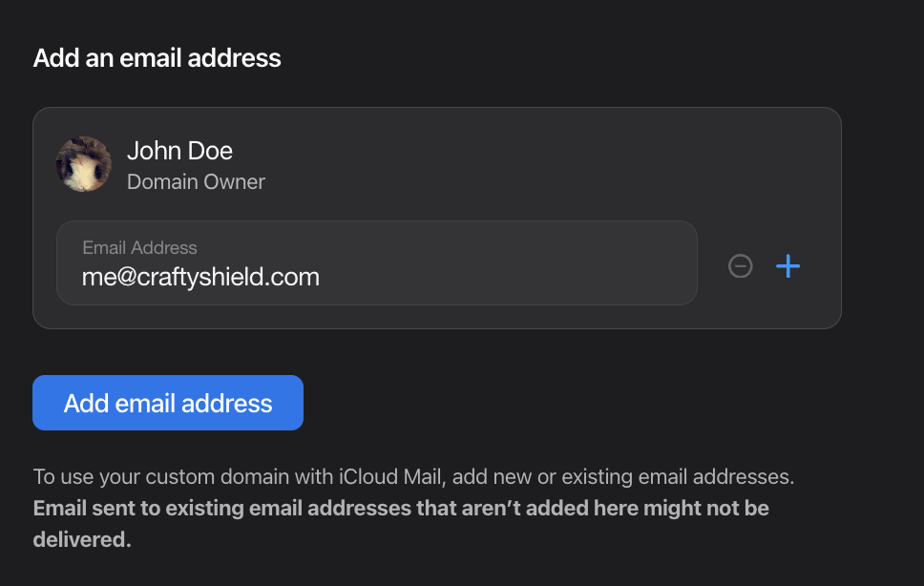Click the word "delivered." on last line
The image size is (924, 586).
tap(82, 539)
